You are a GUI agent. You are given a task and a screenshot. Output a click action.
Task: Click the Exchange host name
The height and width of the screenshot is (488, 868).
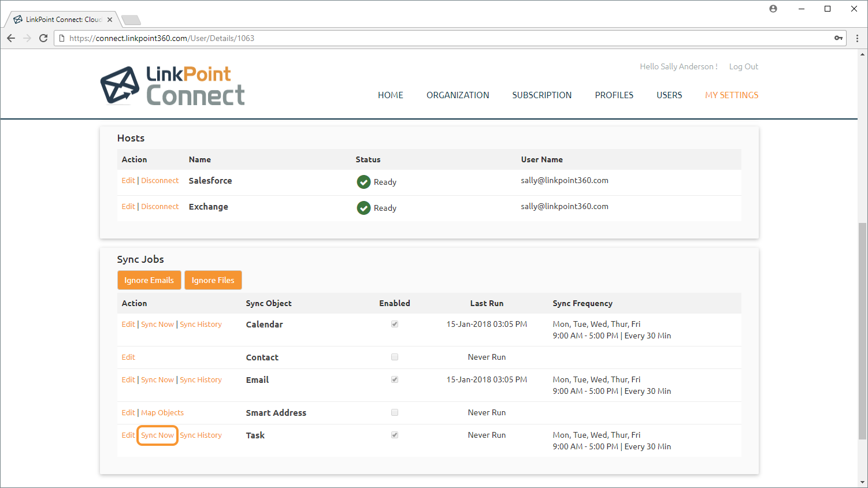[208, 207]
